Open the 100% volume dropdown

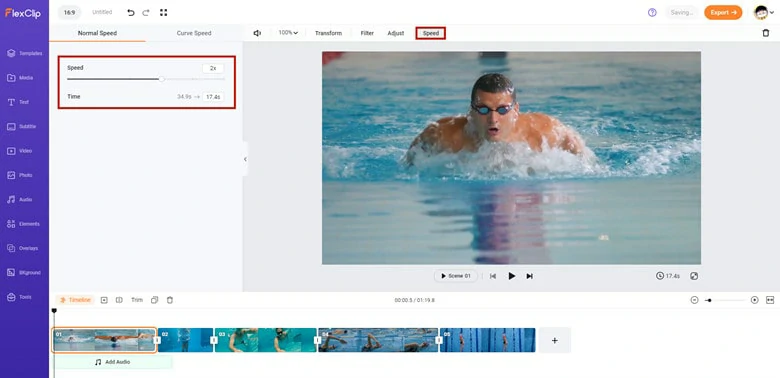(288, 33)
